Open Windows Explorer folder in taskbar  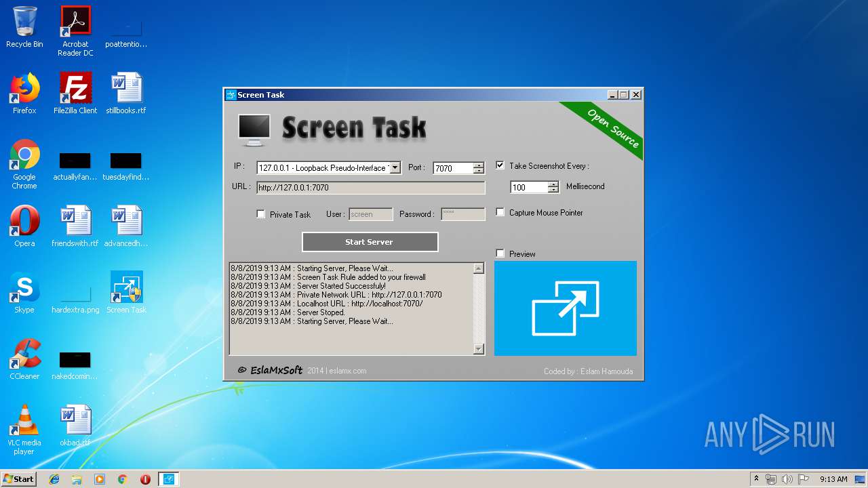click(77, 479)
